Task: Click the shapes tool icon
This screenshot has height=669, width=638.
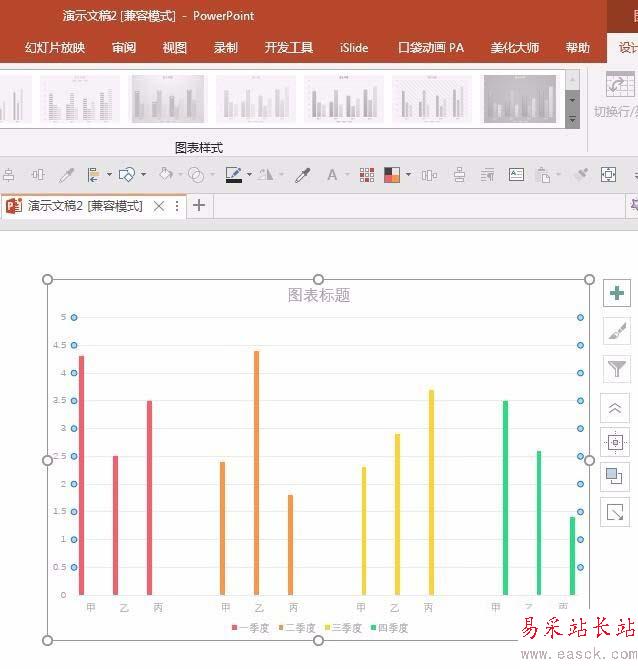Action: pos(127,175)
